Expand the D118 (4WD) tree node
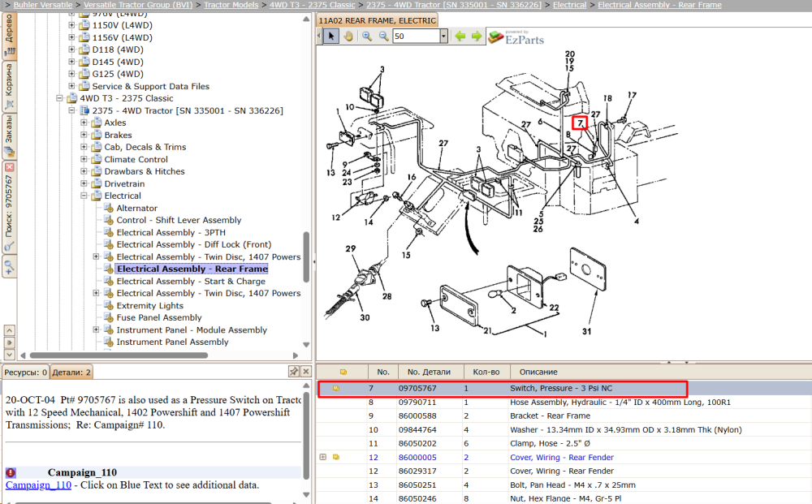The image size is (812, 504). click(x=71, y=50)
